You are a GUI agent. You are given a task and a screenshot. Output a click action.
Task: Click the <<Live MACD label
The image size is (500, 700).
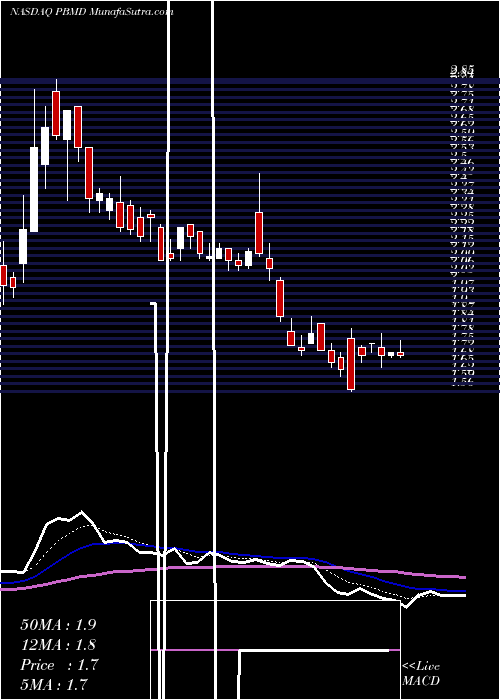(x=421, y=673)
